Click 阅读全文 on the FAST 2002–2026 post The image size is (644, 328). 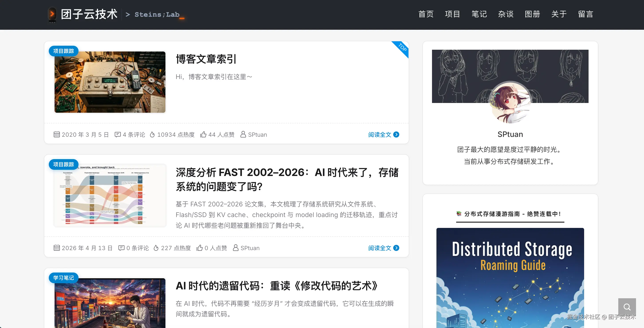[379, 248]
